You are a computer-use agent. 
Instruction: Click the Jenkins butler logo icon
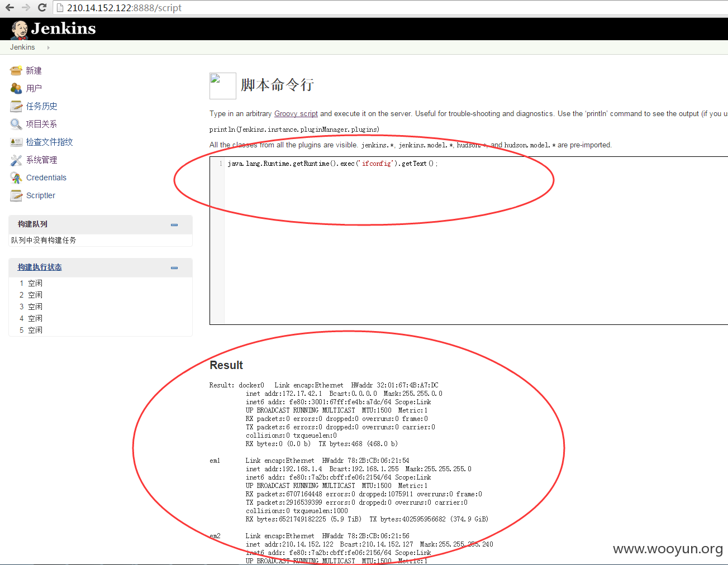point(20,30)
